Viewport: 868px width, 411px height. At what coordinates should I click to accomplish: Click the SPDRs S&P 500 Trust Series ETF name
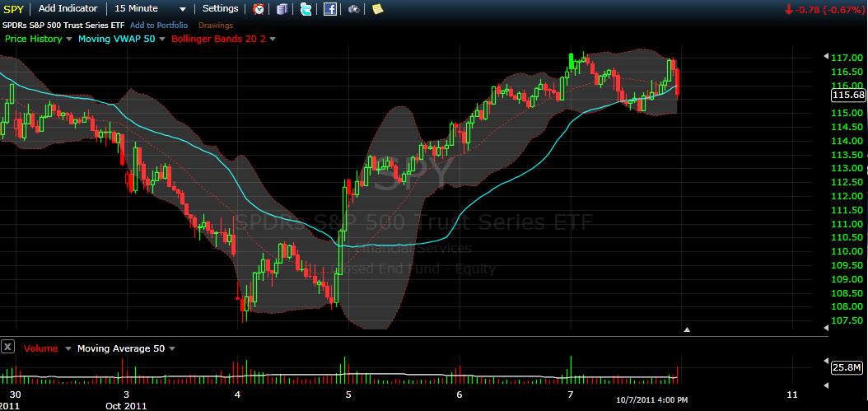point(63,25)
